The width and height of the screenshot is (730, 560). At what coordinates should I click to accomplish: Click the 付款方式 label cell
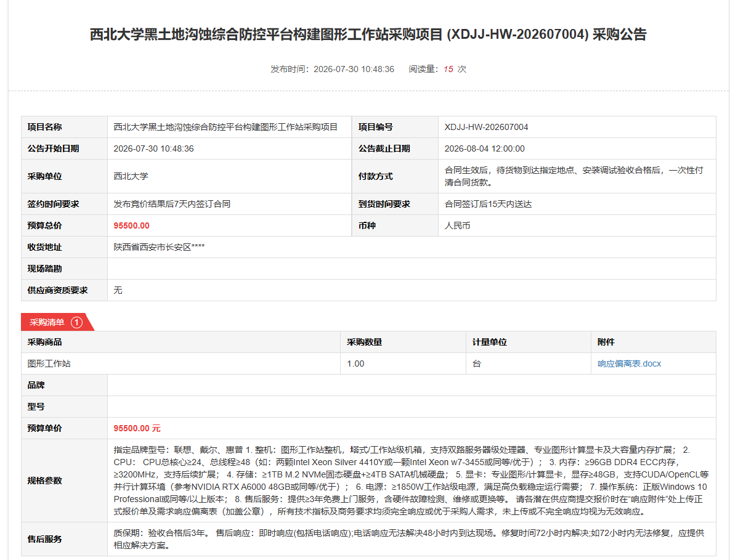[395, 176]
